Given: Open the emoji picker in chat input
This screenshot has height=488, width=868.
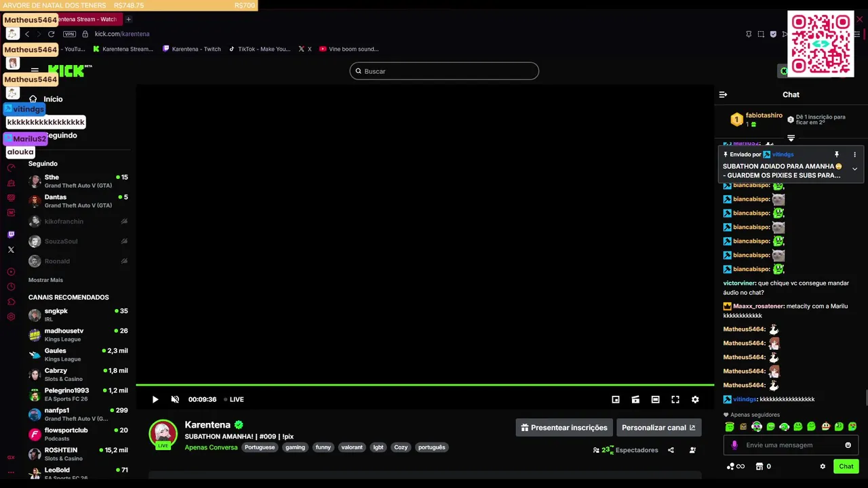Looking at the screenshot, I should coord(848,445).
